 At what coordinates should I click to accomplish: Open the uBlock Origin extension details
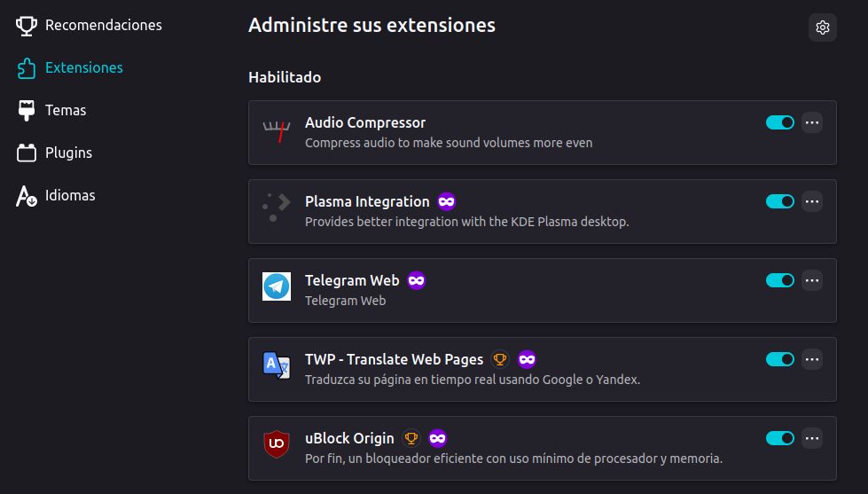(349, 438)
